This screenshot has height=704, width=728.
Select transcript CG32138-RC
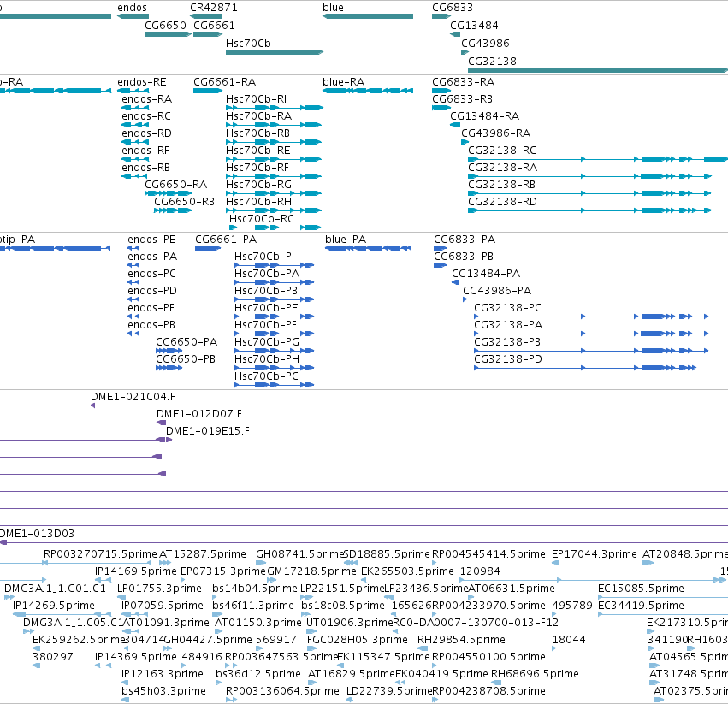click(x=502, y=151)
